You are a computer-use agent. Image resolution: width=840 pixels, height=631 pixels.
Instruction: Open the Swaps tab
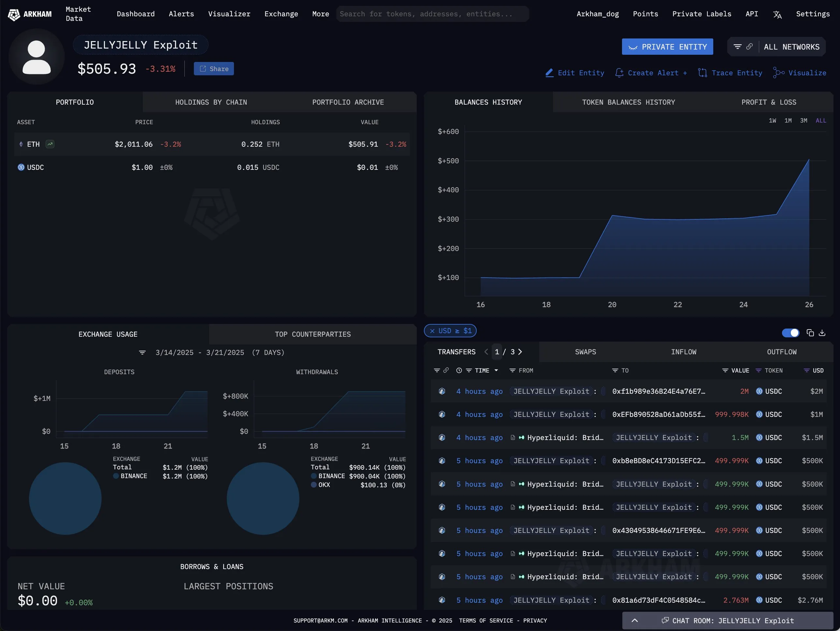point(585,352)
